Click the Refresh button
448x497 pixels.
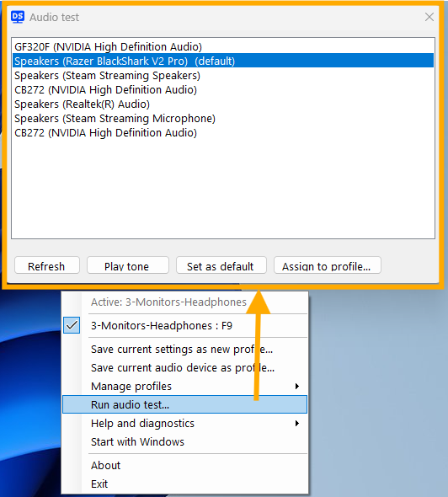[47, 265]
